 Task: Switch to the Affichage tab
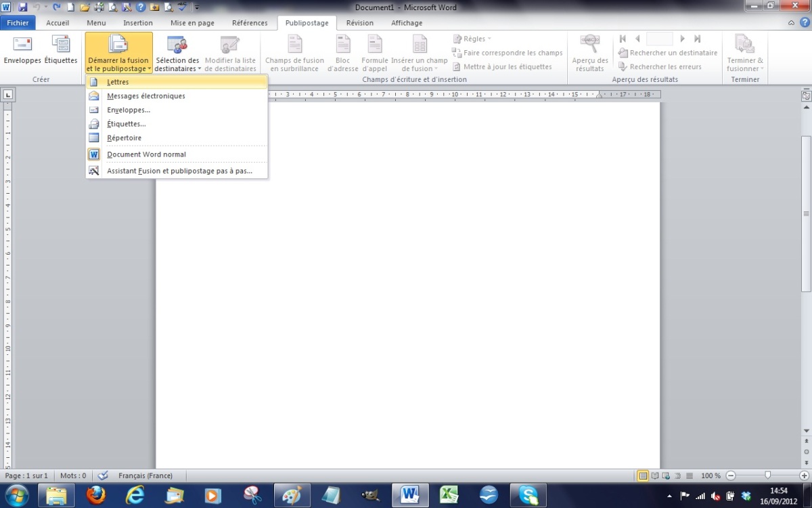[407, 22]
